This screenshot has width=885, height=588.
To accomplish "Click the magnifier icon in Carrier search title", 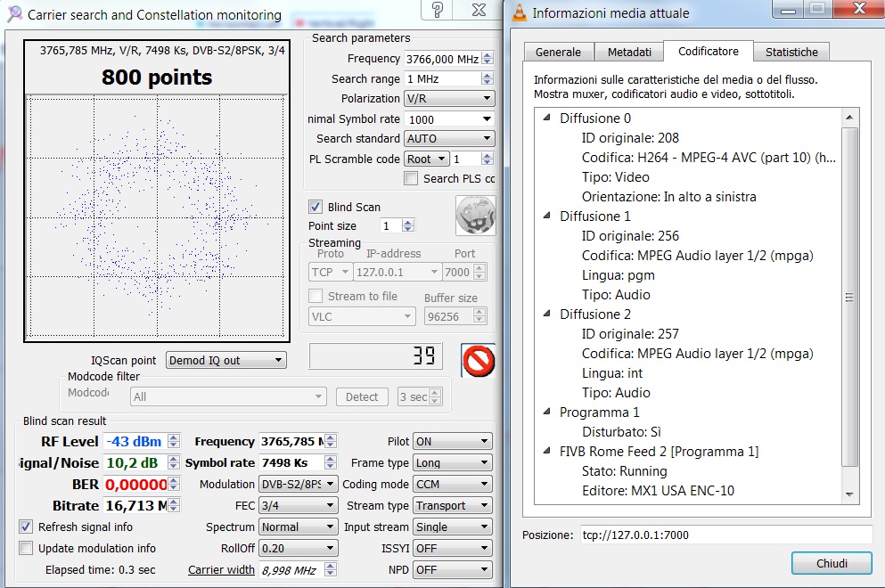I will (14, 13).
